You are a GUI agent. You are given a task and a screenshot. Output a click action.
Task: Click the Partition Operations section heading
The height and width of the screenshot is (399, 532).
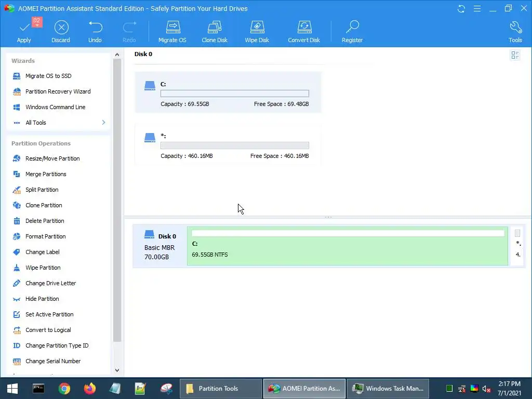tap(41, 143)
